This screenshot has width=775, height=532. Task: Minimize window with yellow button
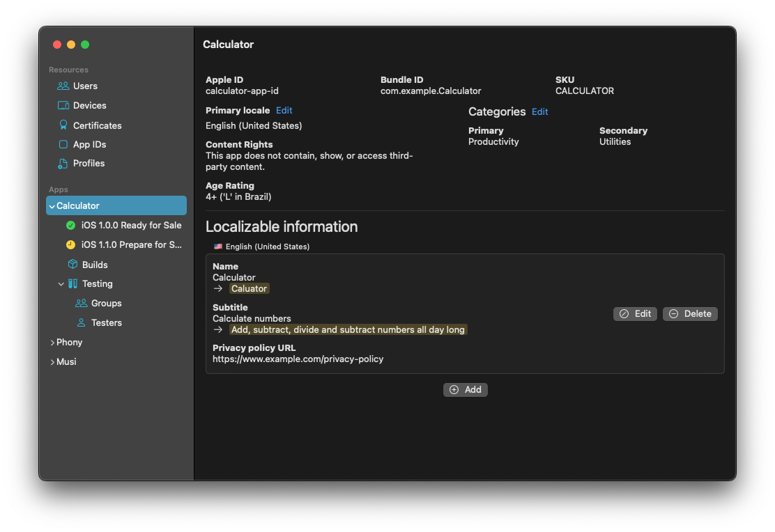click(71, 45)
